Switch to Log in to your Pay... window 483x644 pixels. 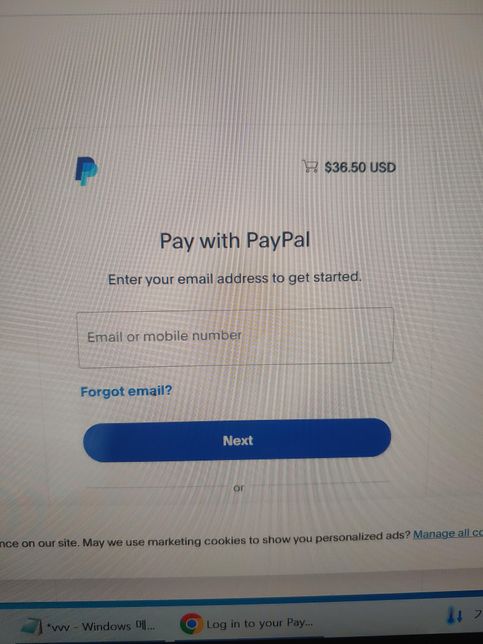coord(246,623)
